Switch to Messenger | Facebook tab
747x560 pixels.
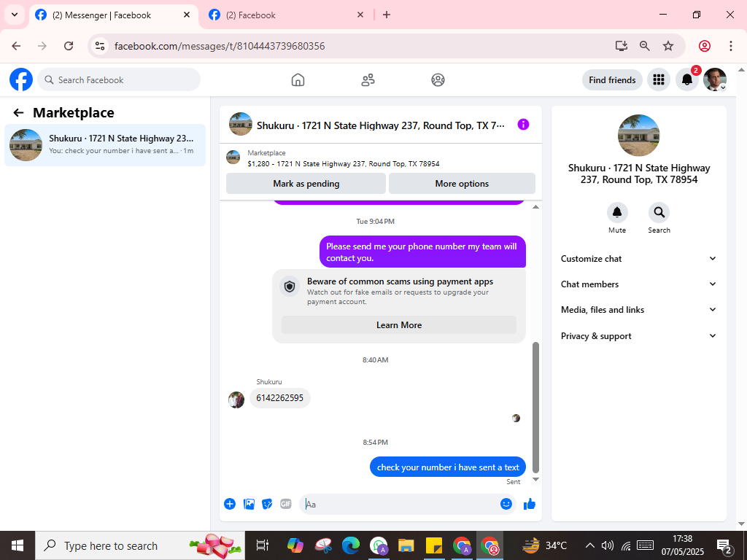pyautogui.click(x=113, y=15)
